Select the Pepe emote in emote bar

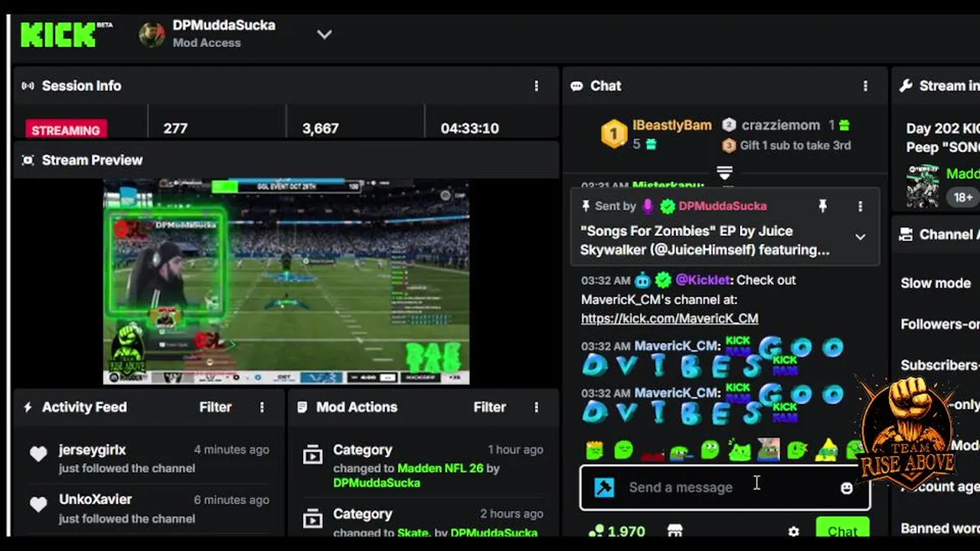tap(768, 449)
